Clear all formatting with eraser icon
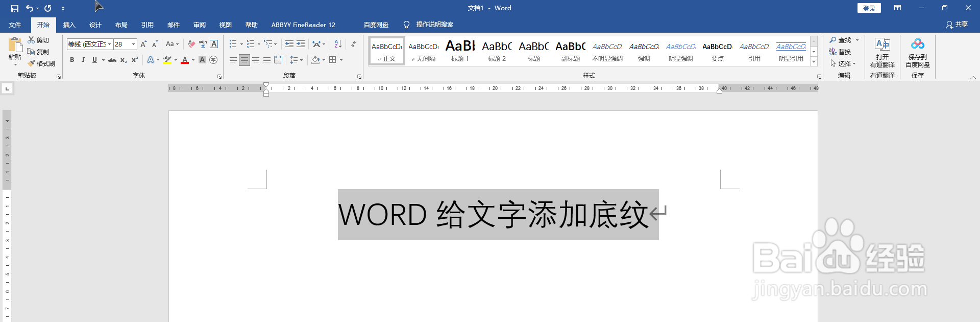 pos(191,44)
